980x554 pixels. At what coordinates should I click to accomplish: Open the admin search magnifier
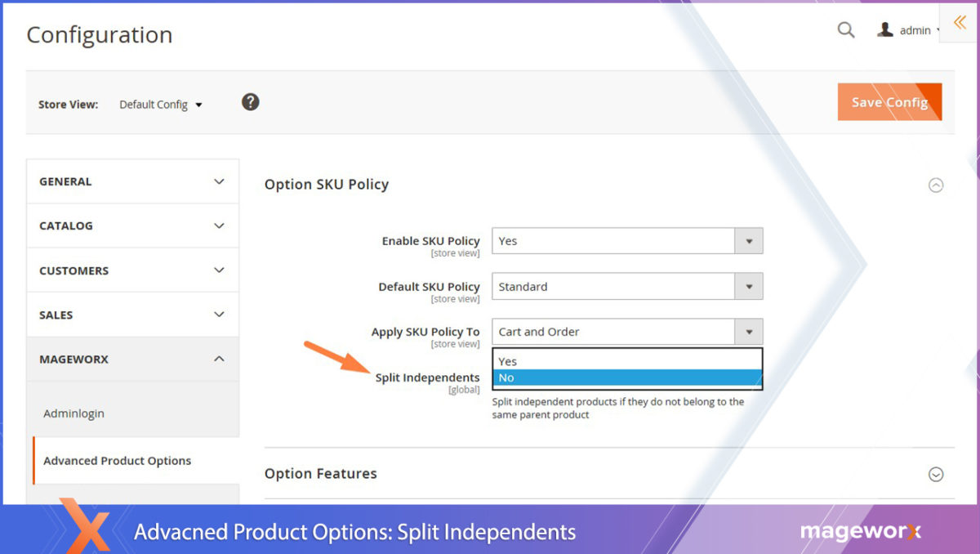(x=846, y=29)
